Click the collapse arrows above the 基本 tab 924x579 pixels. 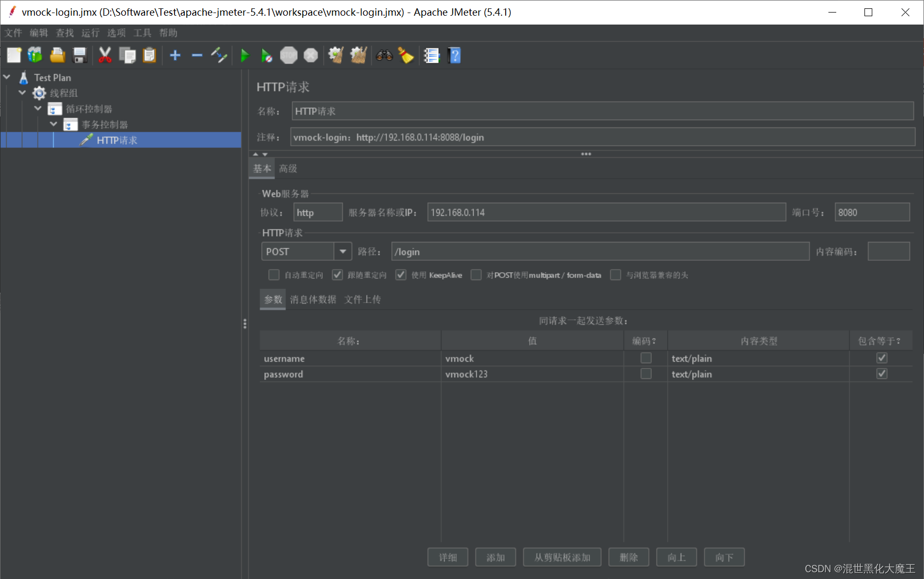260,154
